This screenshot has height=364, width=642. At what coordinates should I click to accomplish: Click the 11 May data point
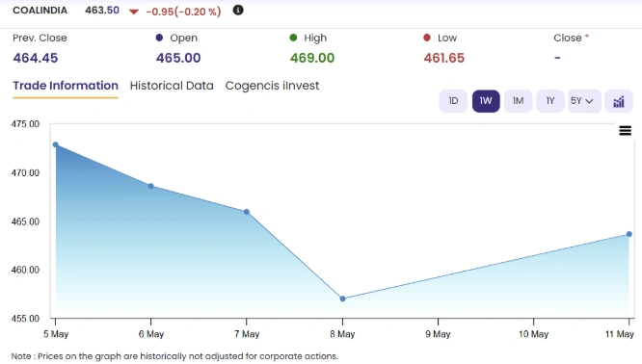629,234
